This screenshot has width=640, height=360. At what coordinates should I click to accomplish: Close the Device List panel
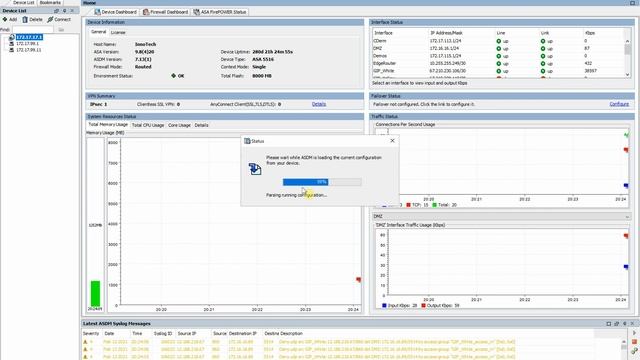tap(72, 11)
